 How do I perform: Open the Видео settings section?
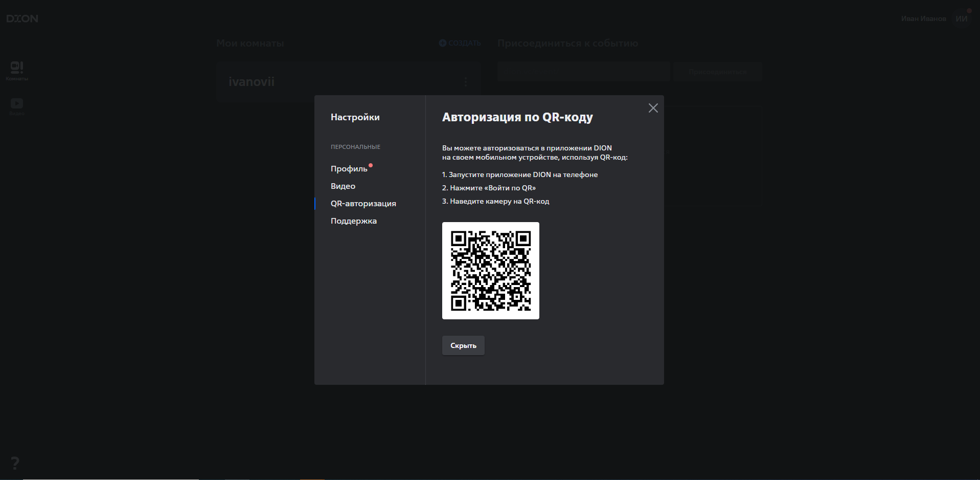click(x=343, y=186)
